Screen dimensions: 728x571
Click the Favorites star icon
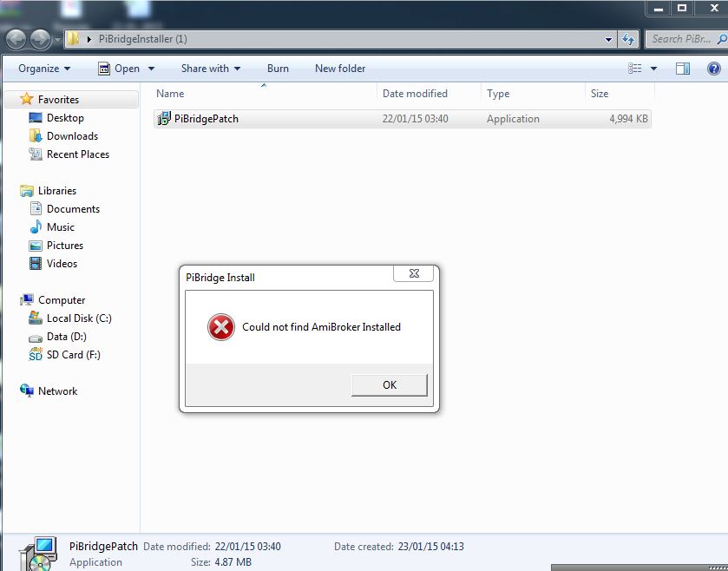coord(26,99)
